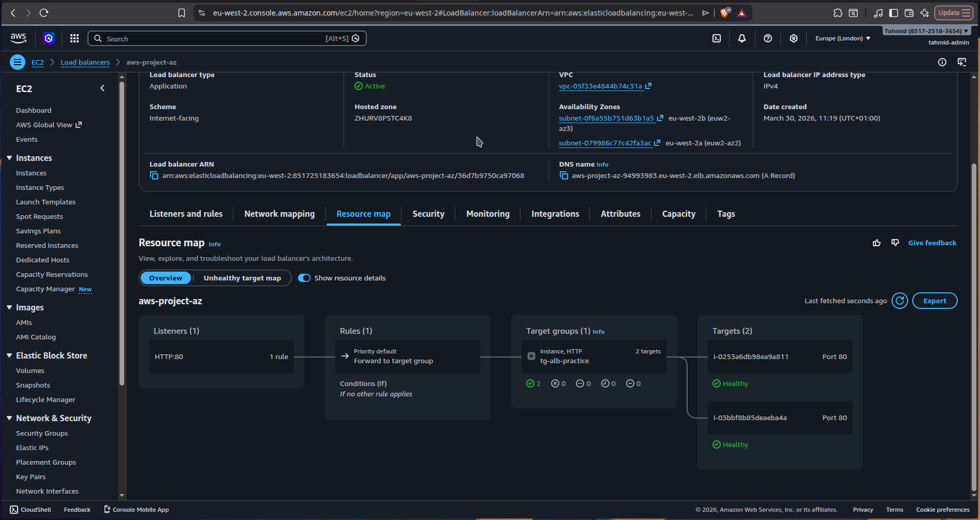Click the browser address bar
Image resolution: width=980 pixels, height=520 pixels.
(x=453, y=13)
